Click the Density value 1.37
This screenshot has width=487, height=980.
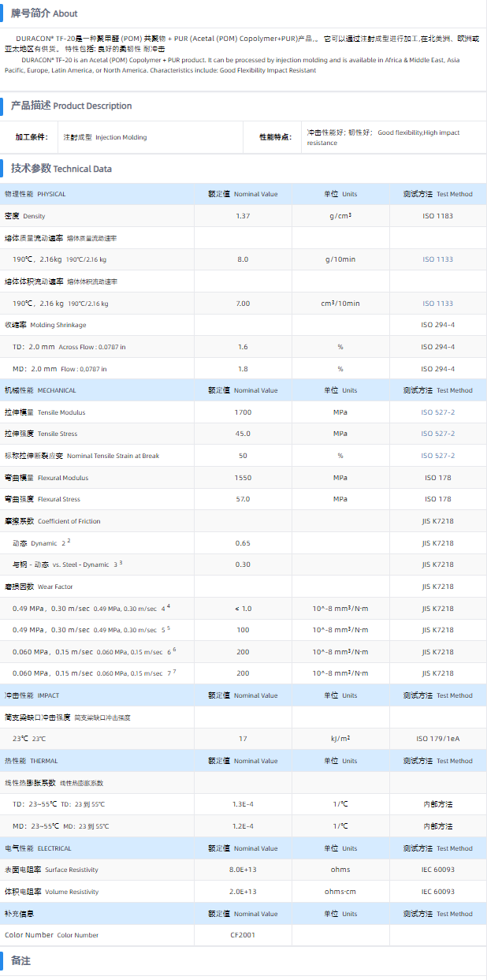pos(243,216)
